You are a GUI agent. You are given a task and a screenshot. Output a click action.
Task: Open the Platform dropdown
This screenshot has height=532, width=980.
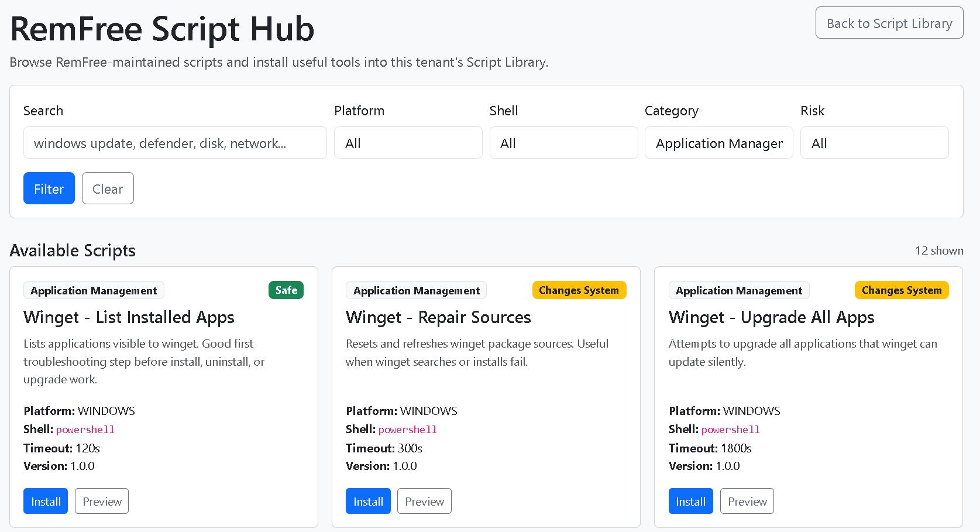(408, 143)
